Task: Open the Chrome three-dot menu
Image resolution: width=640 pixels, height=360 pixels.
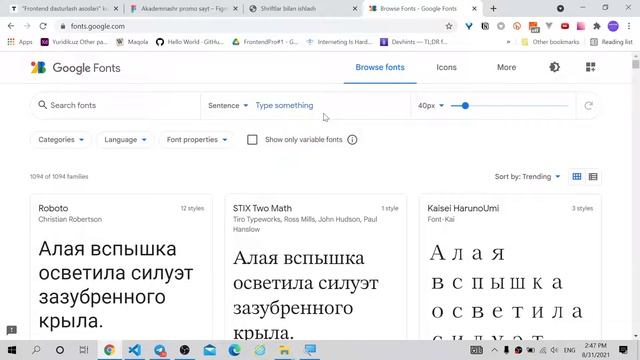Action: (629, 26)
